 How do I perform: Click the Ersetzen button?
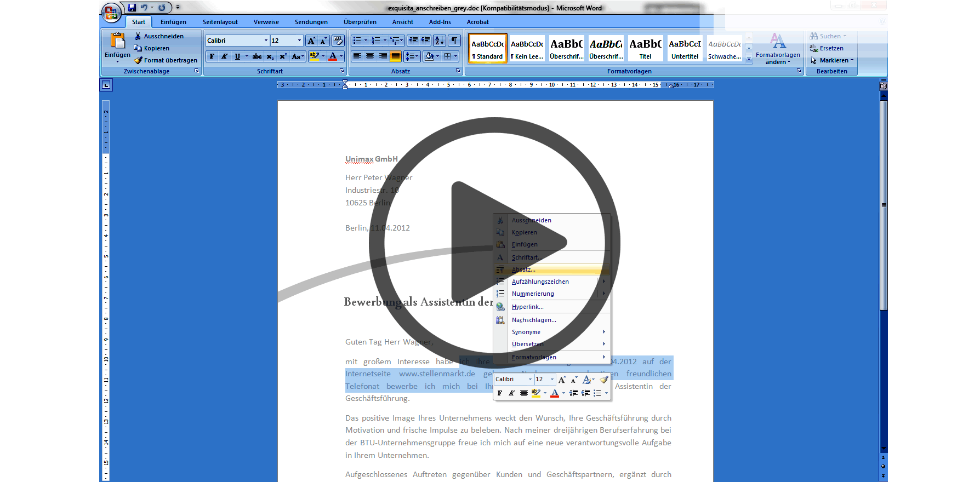(x=831, y=48)
